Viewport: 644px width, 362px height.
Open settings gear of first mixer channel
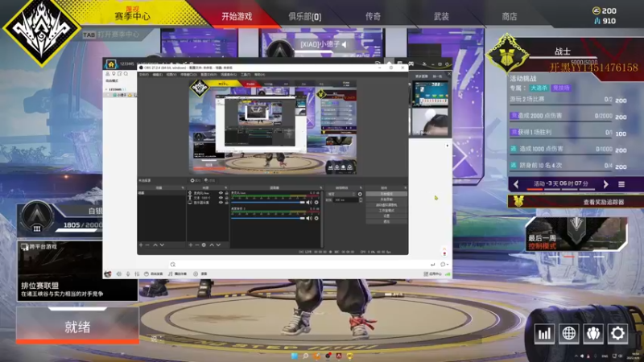tap(316, 203)
